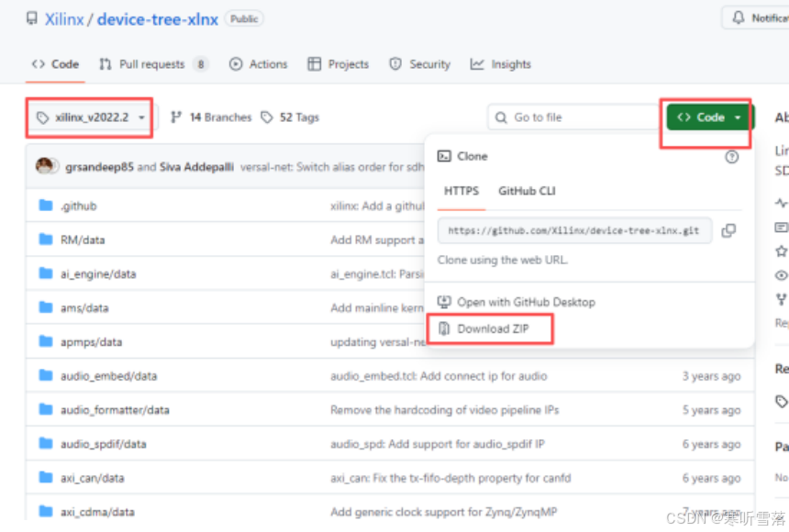789x532 pixels.
Task: Copy the clone URL to clipboard
Action: (x=728, y=230)
